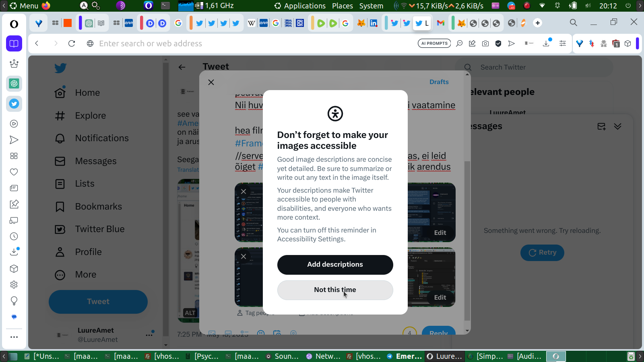
Task: Open Opera ad blocker shield icon
Action: pyautogui.click(x=498, y=43)
